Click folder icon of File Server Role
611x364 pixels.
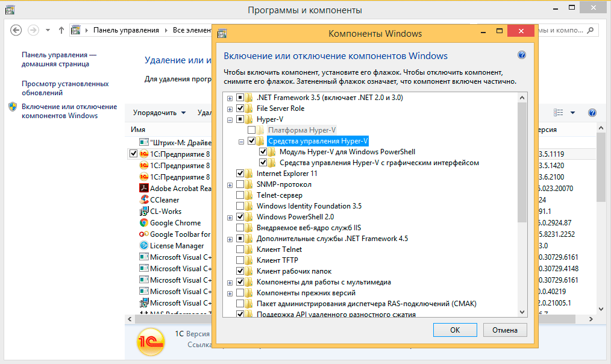tap(249, 108)
